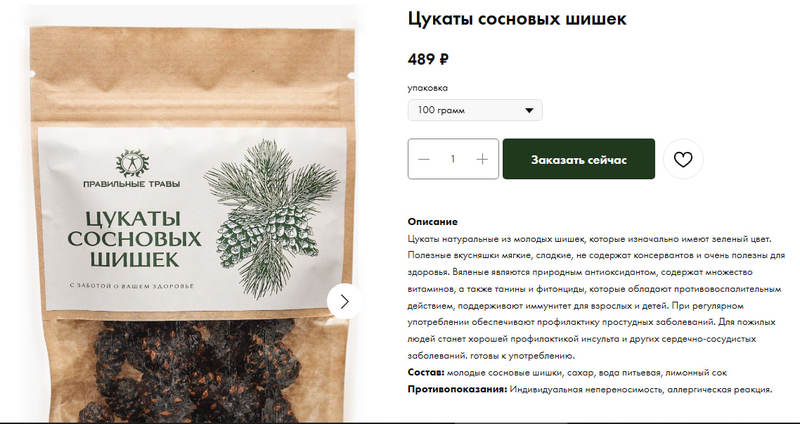
Task: Click the "Состав:" label in description
Action: [426, 372]
